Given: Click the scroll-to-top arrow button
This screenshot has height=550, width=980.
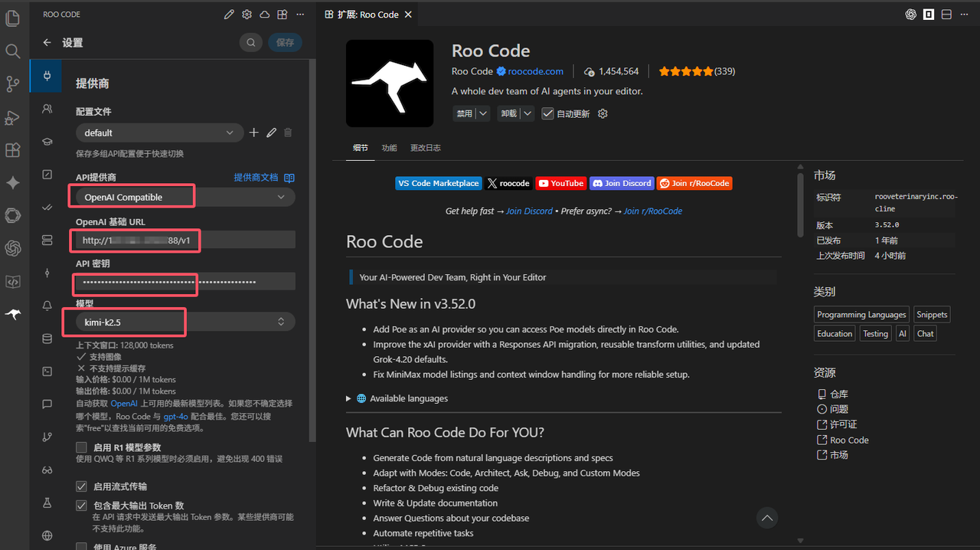Looking at the screenshot, I should (x=767, y=519).
